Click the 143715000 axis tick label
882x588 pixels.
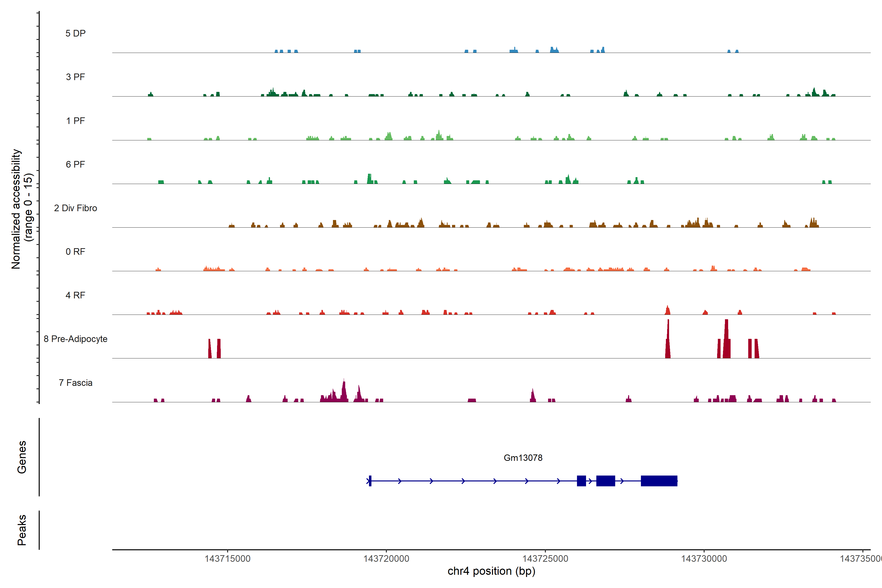pyautogui.click(x=227, y=558)
